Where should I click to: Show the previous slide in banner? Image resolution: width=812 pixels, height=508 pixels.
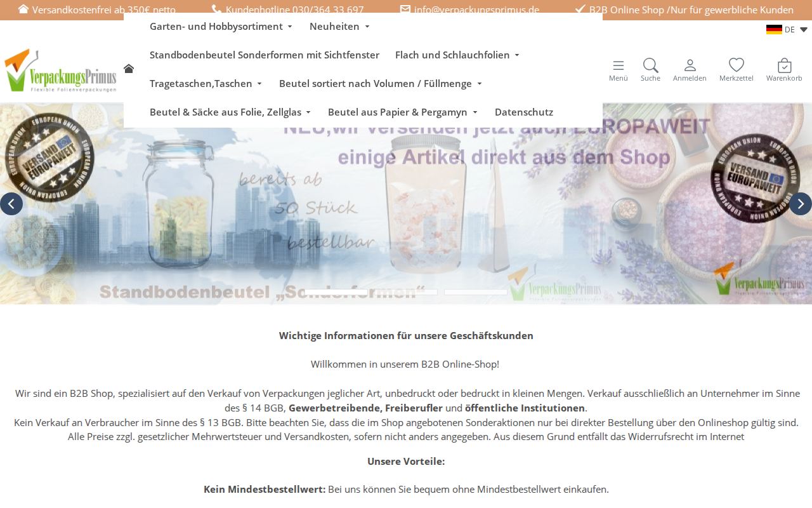pos(11,204)
